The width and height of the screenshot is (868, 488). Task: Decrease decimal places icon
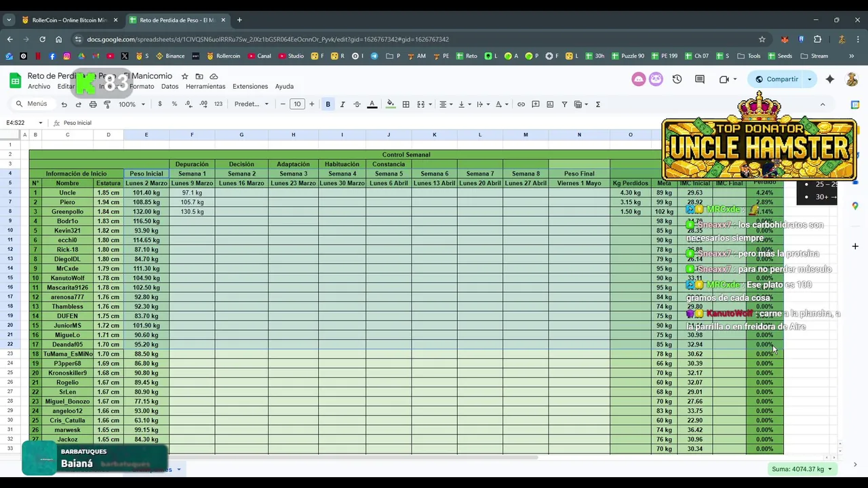[189, 104]
